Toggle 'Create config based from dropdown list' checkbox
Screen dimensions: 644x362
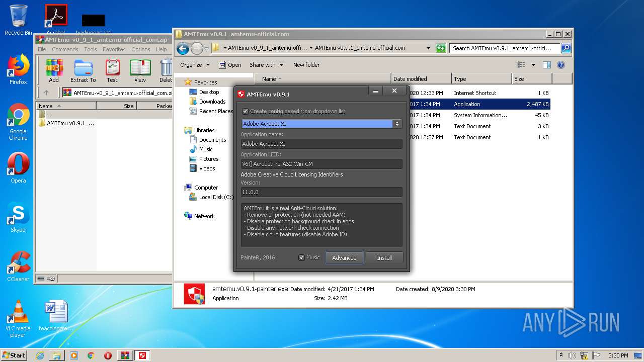click(245, 111)
